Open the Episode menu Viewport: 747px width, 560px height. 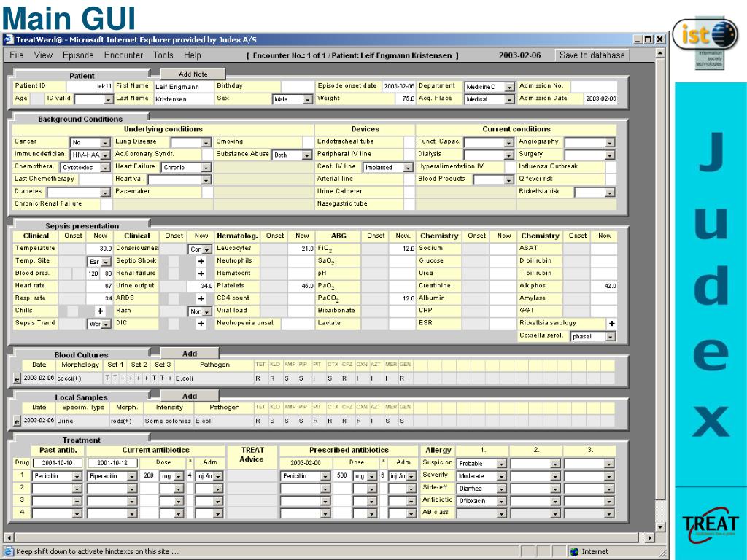[78, 55]
